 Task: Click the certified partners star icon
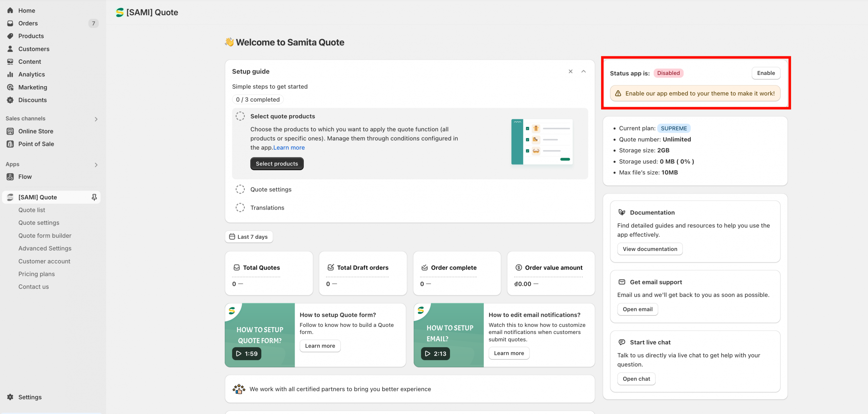(x=239, y=389)
